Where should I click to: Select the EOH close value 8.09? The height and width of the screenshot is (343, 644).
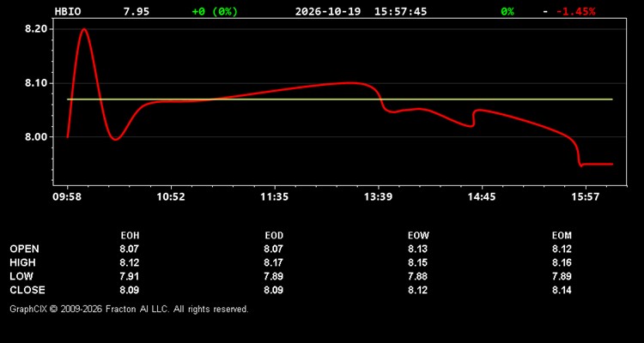tap(130, 290)
